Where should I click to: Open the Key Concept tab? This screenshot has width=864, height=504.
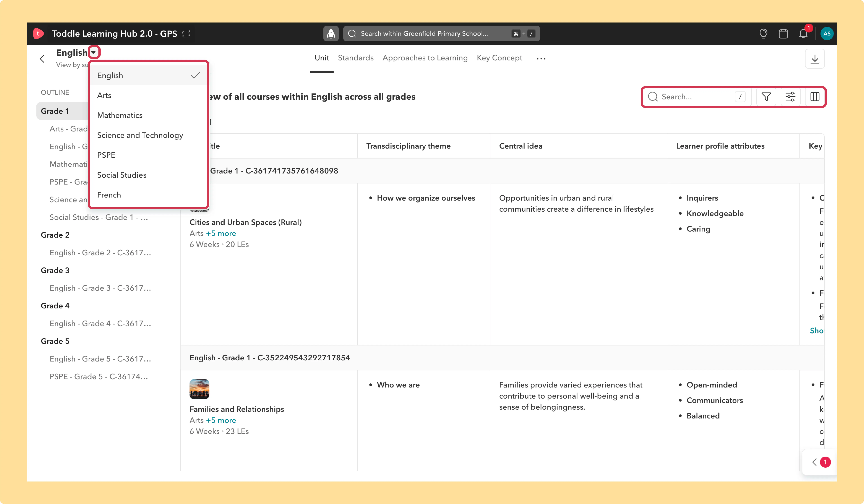click(x=499, y=58)
